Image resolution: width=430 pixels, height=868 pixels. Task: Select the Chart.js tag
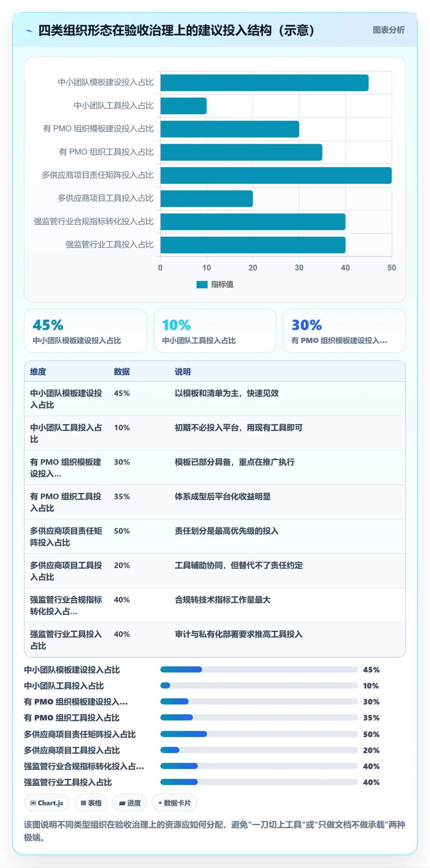[46, 803]
